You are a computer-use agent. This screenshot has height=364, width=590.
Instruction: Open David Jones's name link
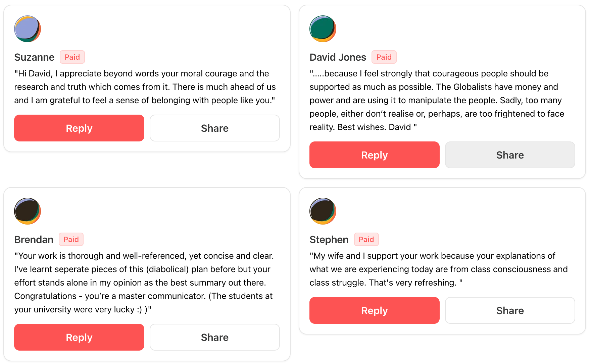point(338,57)
